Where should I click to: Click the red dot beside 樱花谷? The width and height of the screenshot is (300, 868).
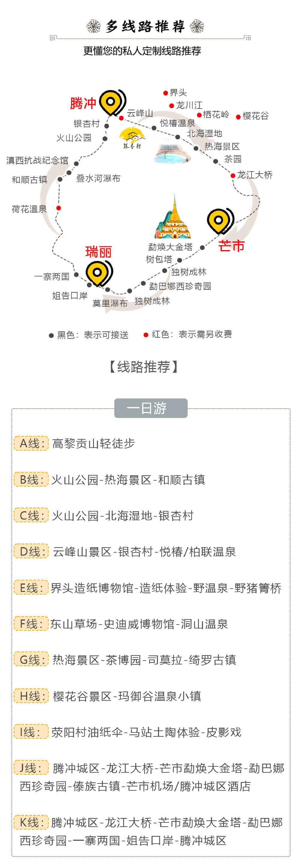click(x=238, y=117)
